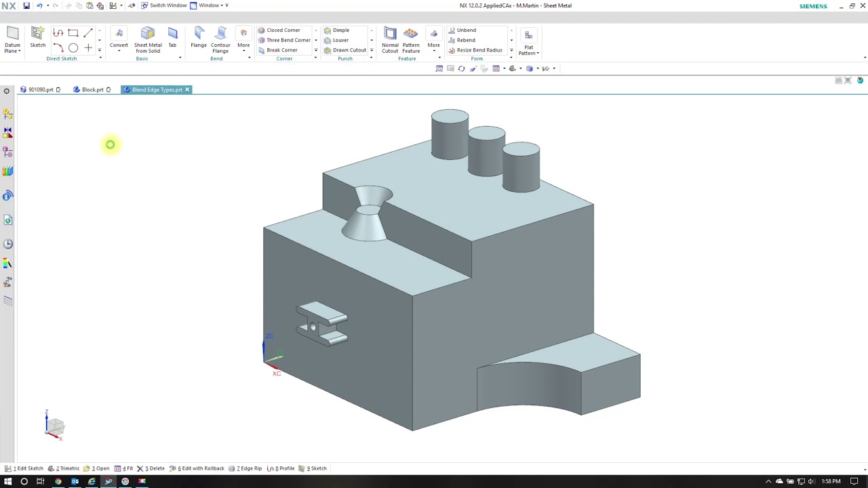The height and width of the screenshot is (488, 868).
Task: Open the Assembly Navigator in the sidebar
Action: pos(7,114)
